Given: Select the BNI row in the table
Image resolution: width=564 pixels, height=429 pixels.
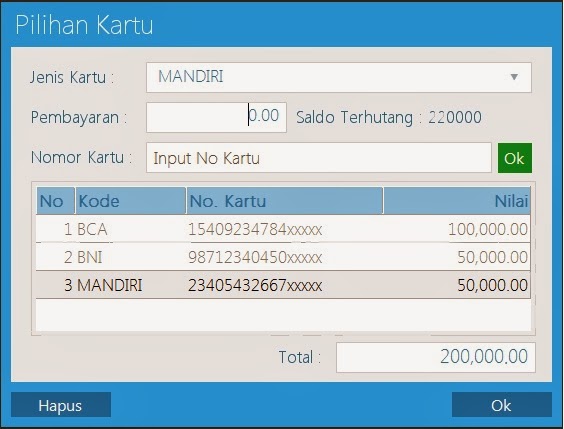Looking at the screenshot, I should coord(283,257).
